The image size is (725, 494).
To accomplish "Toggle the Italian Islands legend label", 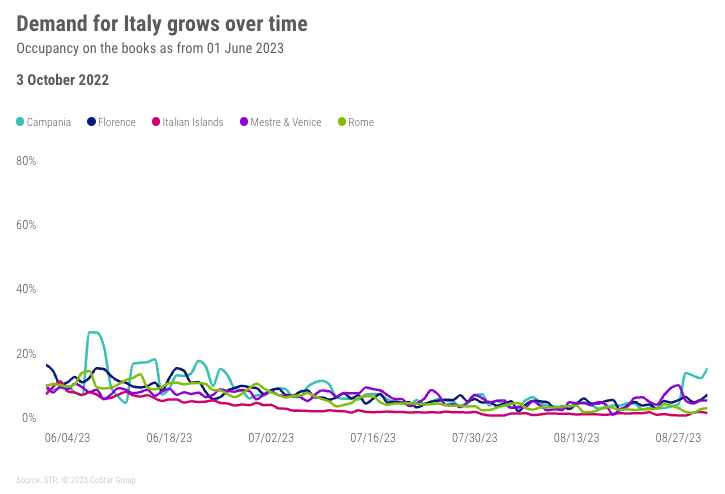I will click(193, 123).
